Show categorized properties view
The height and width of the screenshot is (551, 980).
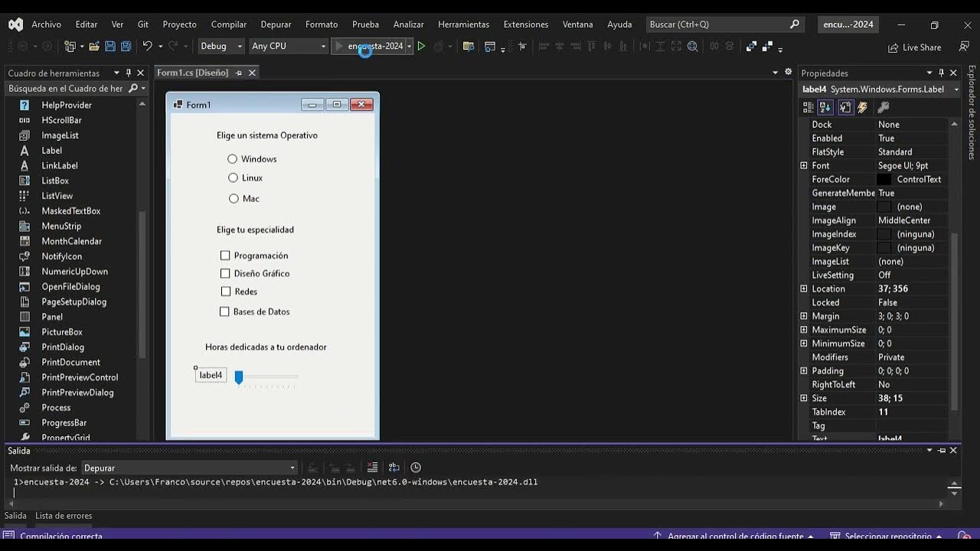(808, 108)
